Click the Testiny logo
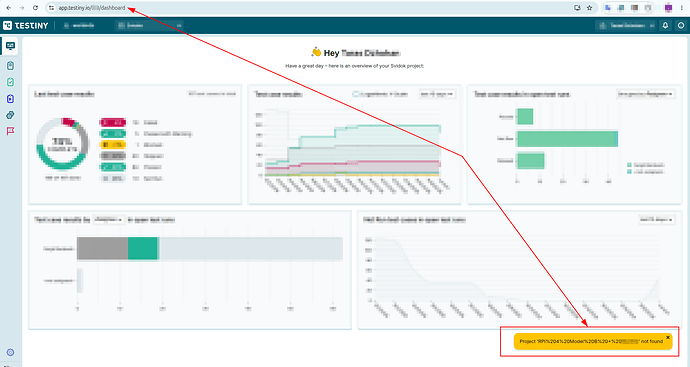 click(x=26, y=26)
